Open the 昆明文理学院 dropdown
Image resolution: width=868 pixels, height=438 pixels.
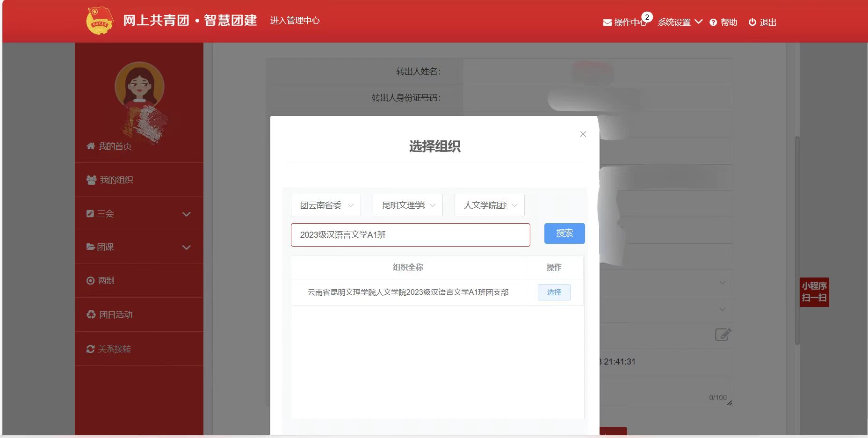(408, 205)
